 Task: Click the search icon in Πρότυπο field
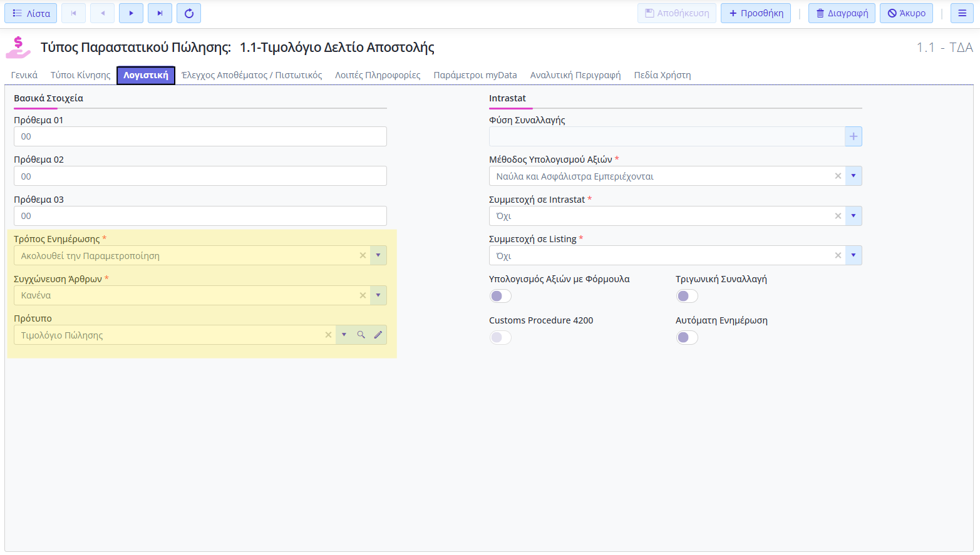point(361,335)
